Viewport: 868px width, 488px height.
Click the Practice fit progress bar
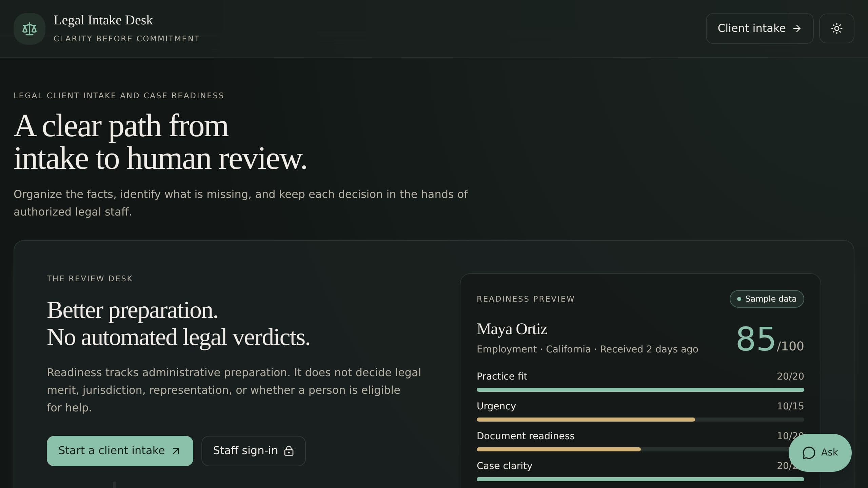pos(640,390)
